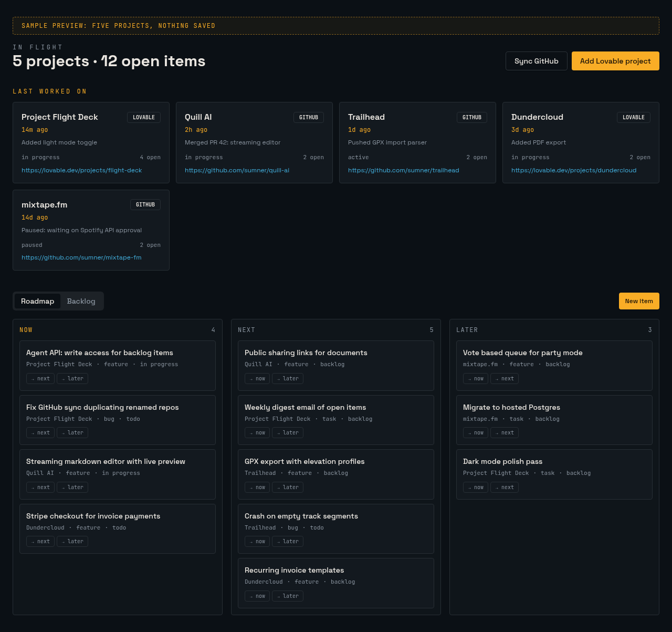The width and height of the screenshot is (672, 632).
Task: Move Public sharing links item to now
Action: pyautogui.click(x=257, y=378)
